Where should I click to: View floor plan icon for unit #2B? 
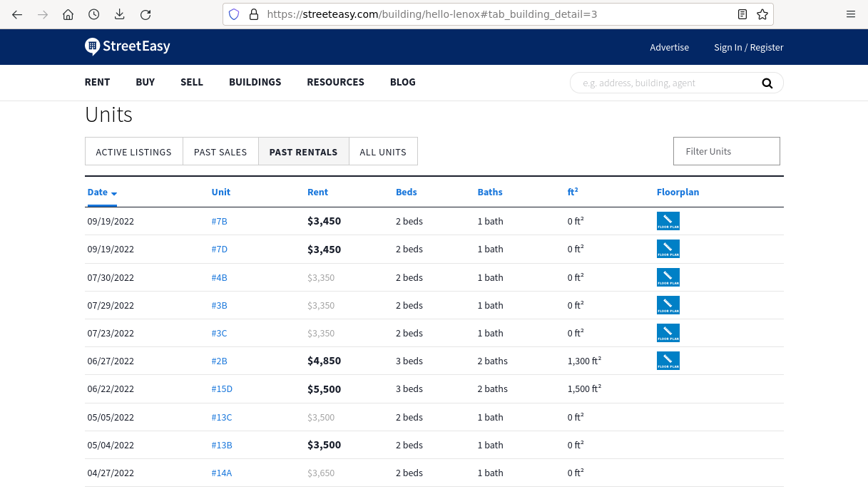click(x=668, y=361)
